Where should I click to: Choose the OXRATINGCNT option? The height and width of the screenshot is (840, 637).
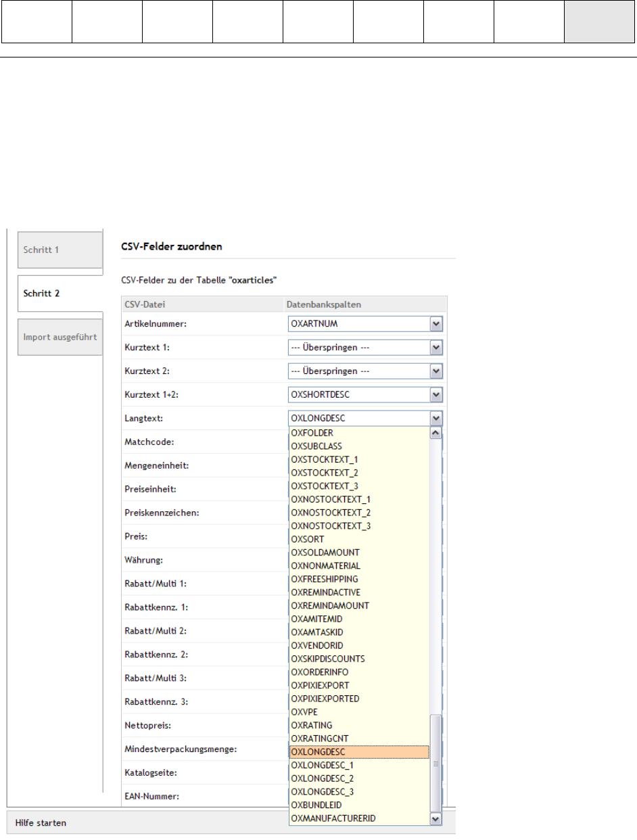pyautogui.click(x=359, y=739)
